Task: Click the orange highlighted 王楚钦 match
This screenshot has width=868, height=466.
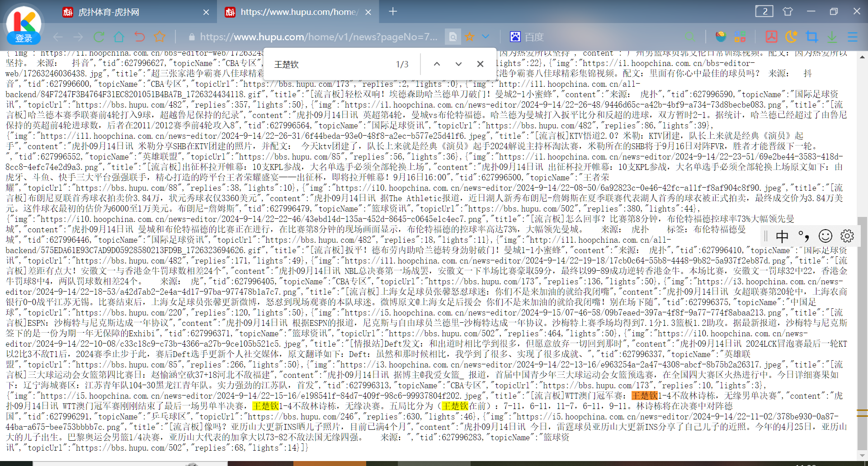Action: (x=645, y=396)
